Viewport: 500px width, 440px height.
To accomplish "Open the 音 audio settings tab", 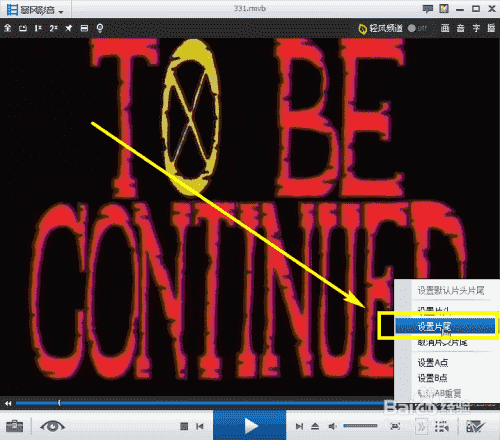I will tap(460, 28).
